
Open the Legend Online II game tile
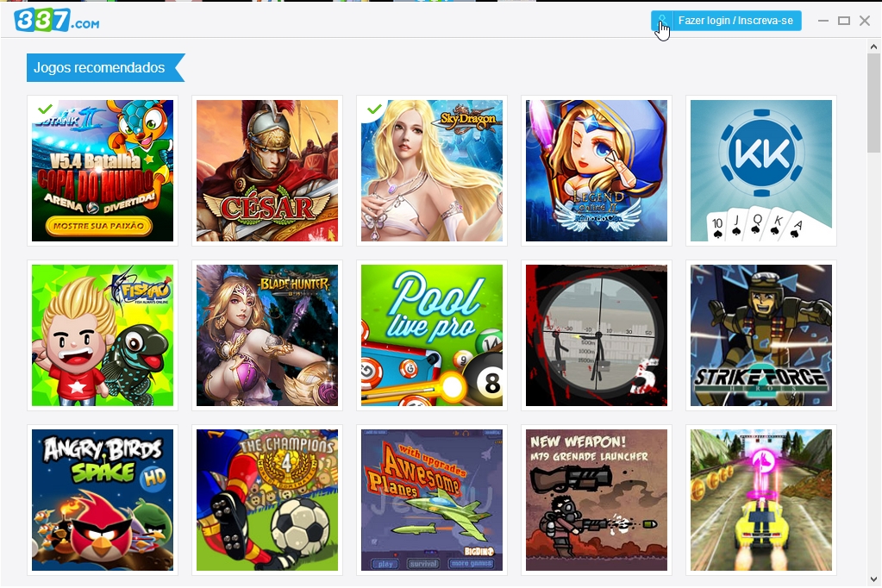click(x=597, y=171)
